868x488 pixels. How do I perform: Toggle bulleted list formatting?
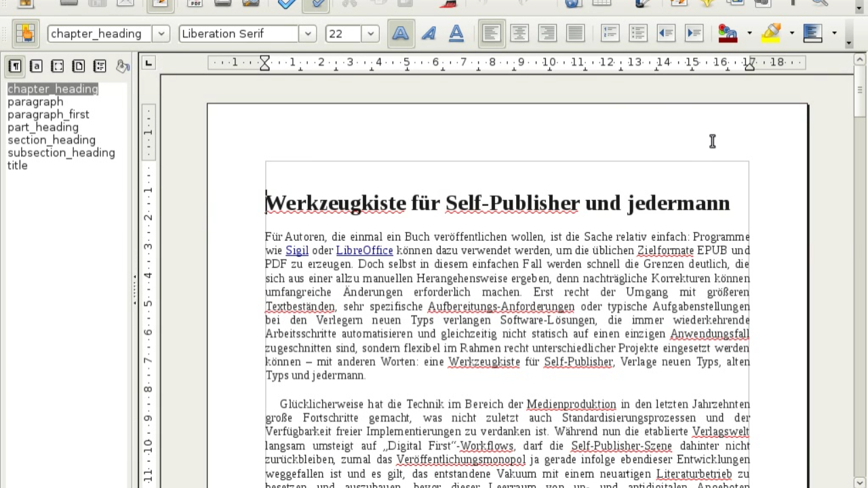click(x=638, y=33)
